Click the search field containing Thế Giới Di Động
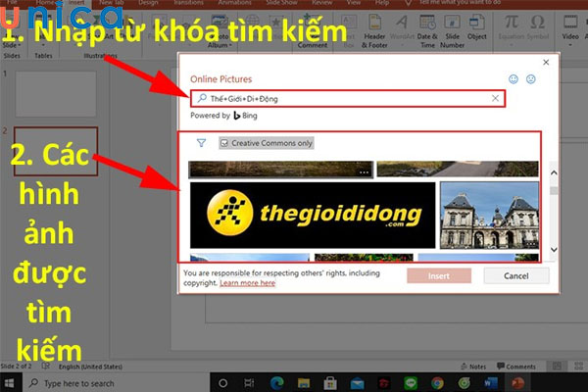 coord(348,99)
